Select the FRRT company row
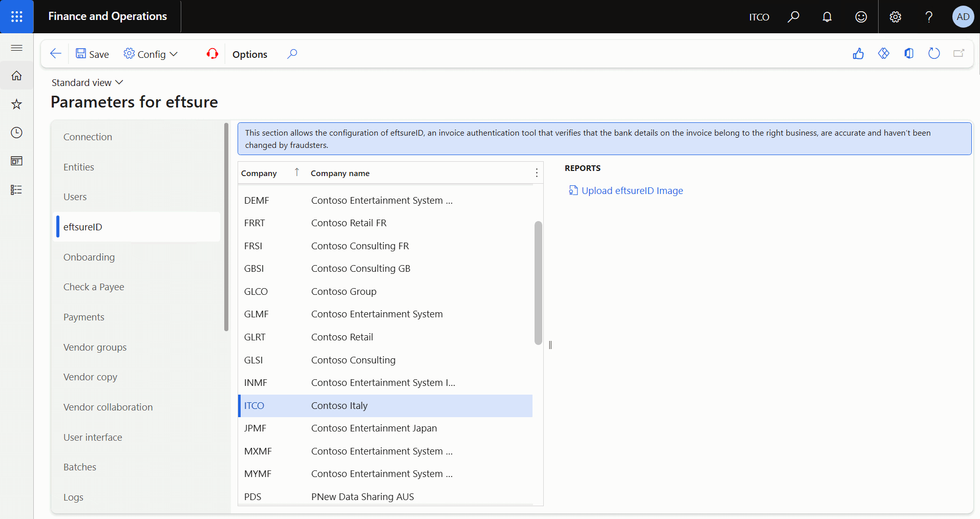The height and width of the screenshot is (519, 980). click(x=386, y=223)
